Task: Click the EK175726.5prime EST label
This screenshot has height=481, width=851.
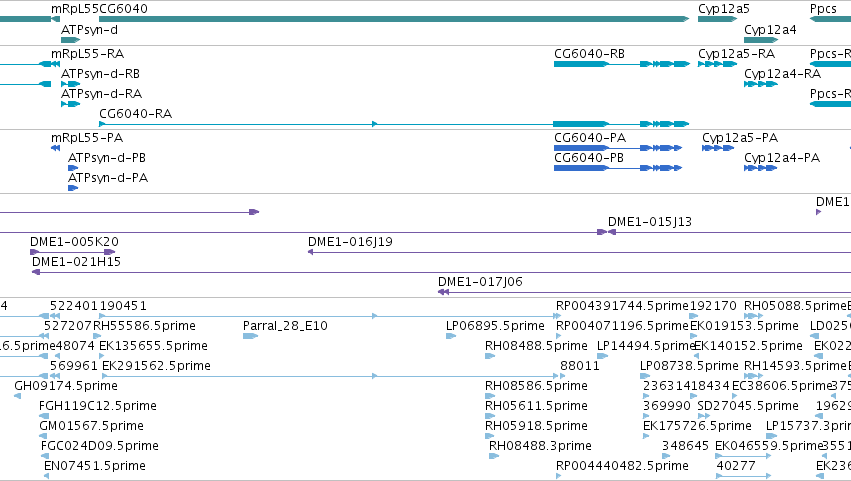Action: click(697, 427)
